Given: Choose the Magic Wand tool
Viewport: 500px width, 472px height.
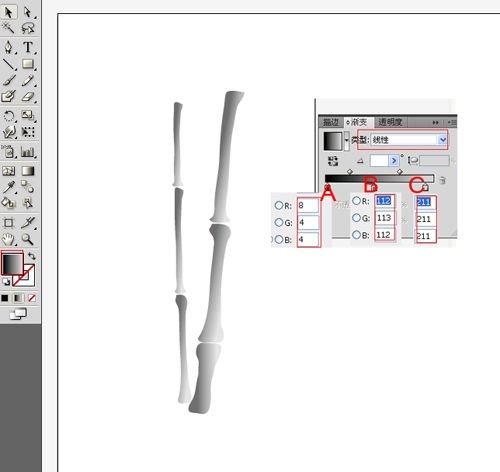Looking at the screenshot, I should (8, 28).
